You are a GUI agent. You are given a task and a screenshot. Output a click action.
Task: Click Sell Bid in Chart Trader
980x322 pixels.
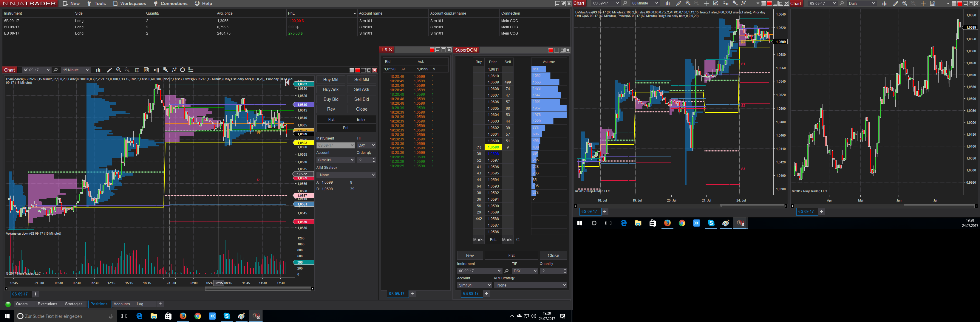(x=361, y=99)
